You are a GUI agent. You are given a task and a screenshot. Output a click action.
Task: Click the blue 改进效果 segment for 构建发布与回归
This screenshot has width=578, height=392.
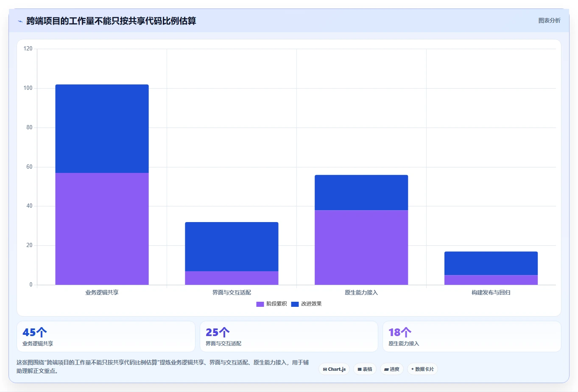pos(491,263)
